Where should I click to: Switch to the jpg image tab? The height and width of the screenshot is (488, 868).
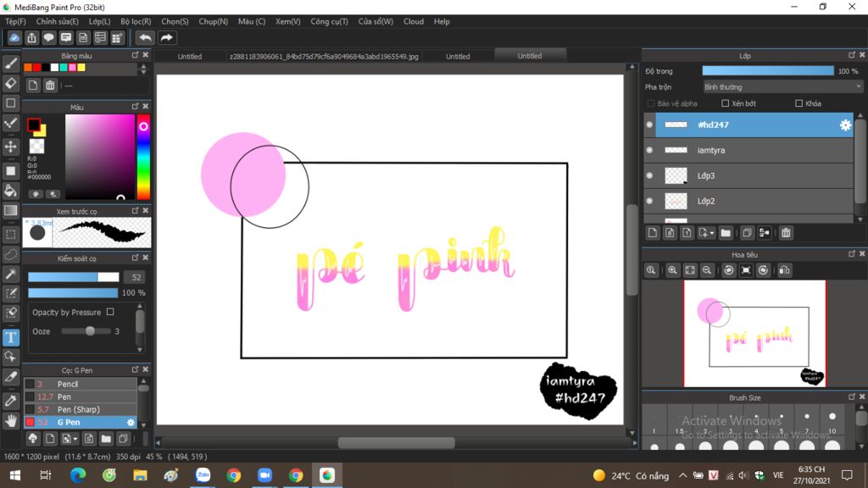pos(324,57)
